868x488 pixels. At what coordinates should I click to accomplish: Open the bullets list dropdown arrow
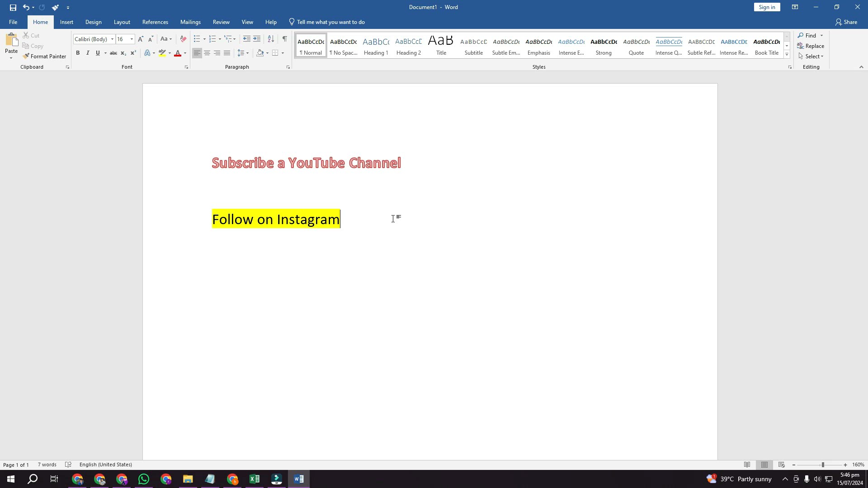click(204, 39)
